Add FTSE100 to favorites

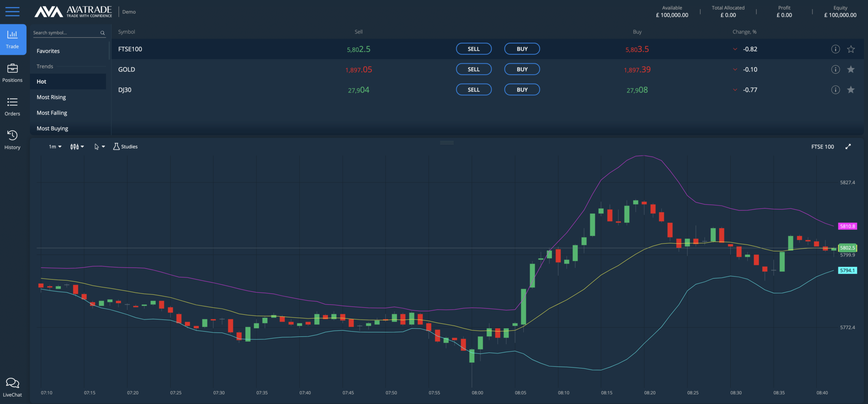point(851,49)
